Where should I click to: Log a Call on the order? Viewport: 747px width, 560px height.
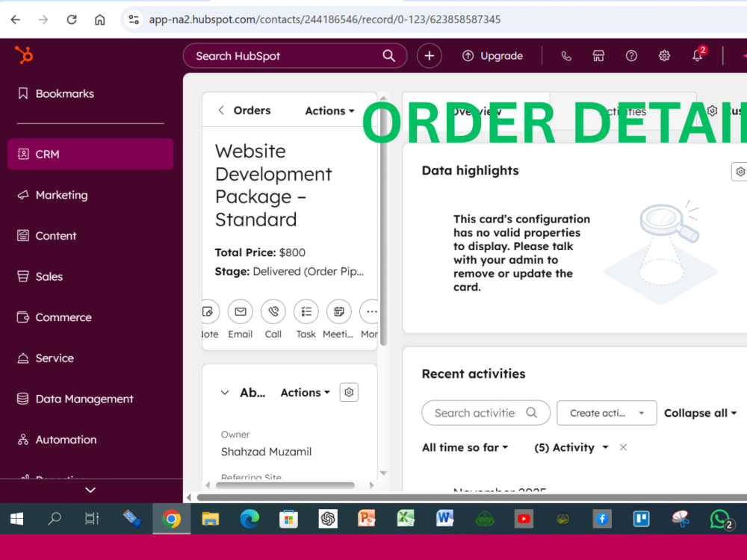coord(273,312)
